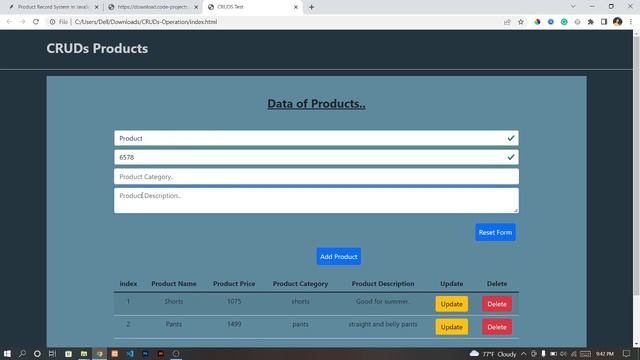Click the Data of Products.. heading

pos(316,103)
